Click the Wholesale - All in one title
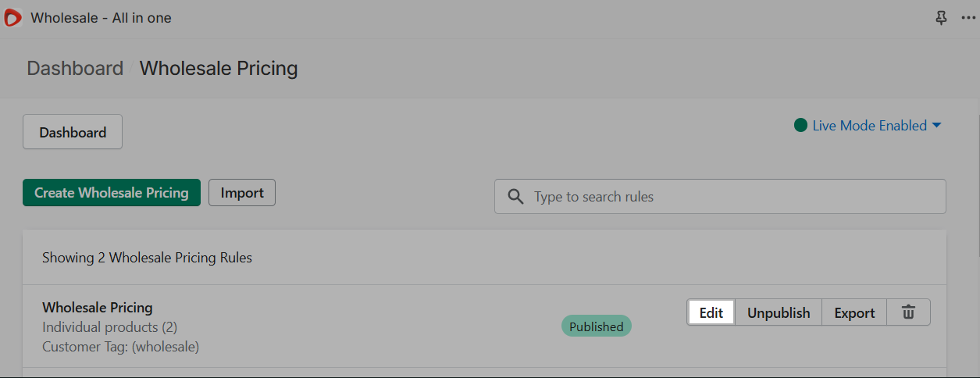The height and width of the screenshot is (378, 980). [101, 17]
